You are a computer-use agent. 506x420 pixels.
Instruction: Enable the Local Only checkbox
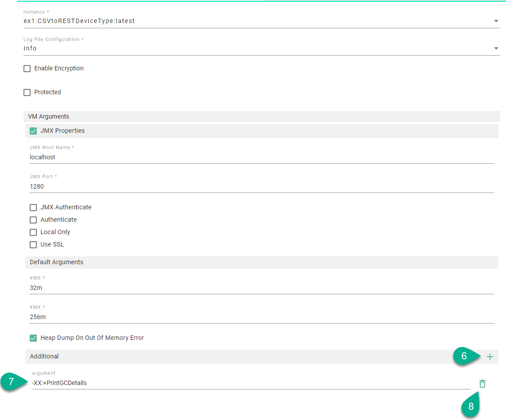click(33, 232)
